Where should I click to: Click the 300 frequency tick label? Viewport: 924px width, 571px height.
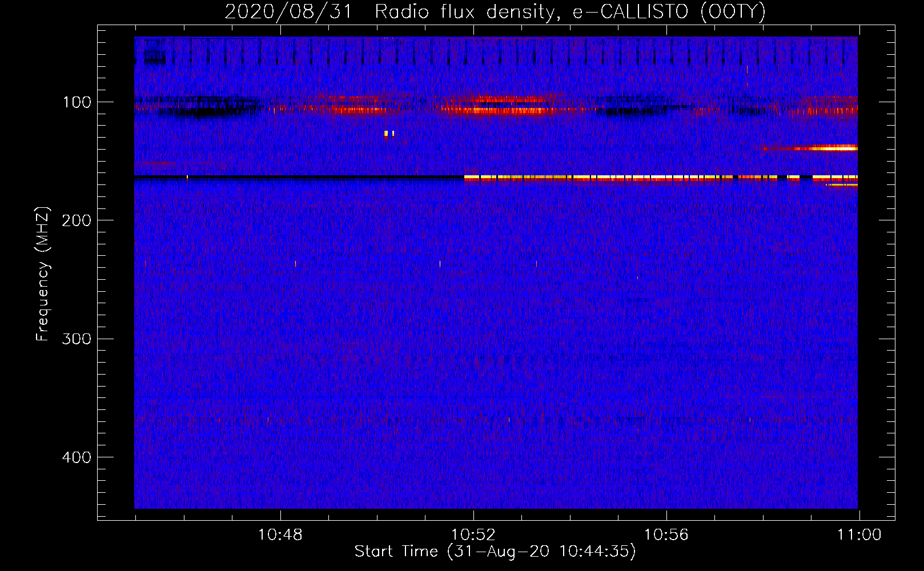77,339
